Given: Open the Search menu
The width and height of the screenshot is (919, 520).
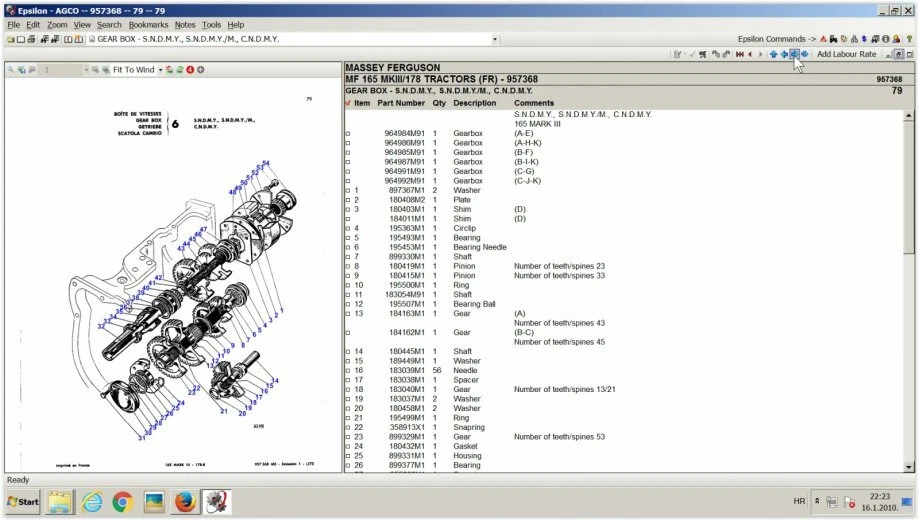Looking at the screenshot, I should click(x=109, y=25).
